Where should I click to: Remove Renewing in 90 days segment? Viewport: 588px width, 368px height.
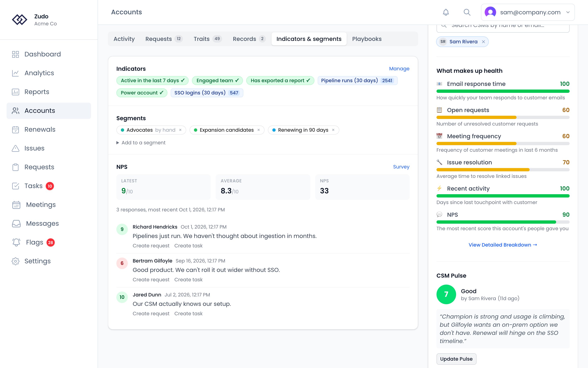pos(333,130)
